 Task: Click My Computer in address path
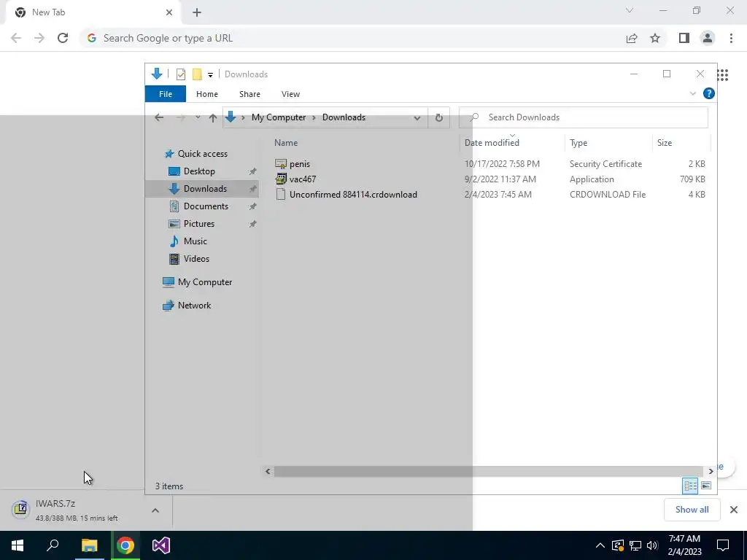[x=279, y=117]
